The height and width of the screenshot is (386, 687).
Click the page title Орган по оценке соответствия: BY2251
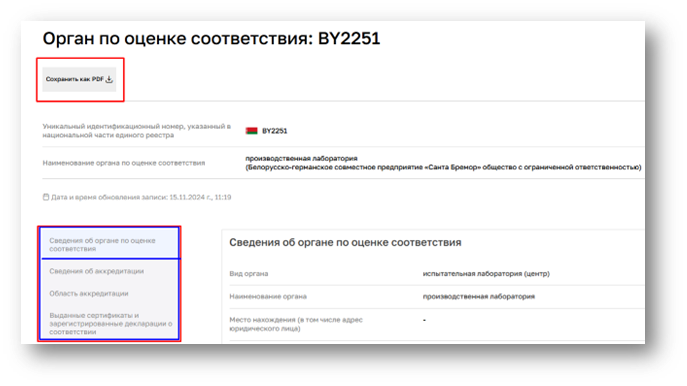point(211,39)
